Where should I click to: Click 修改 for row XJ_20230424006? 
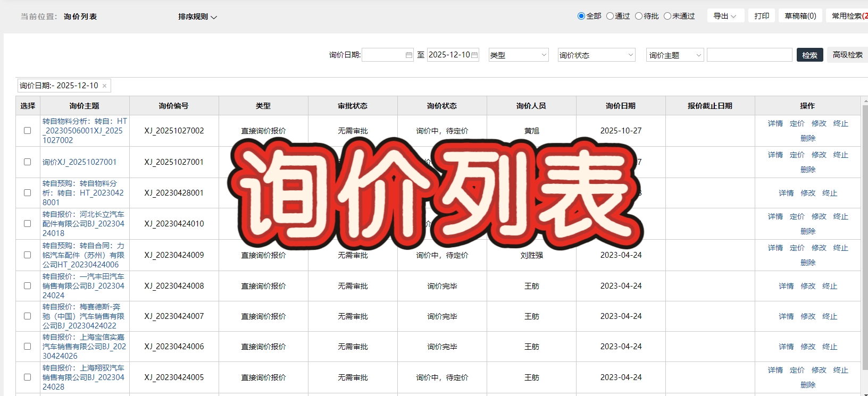pos(808,347)
